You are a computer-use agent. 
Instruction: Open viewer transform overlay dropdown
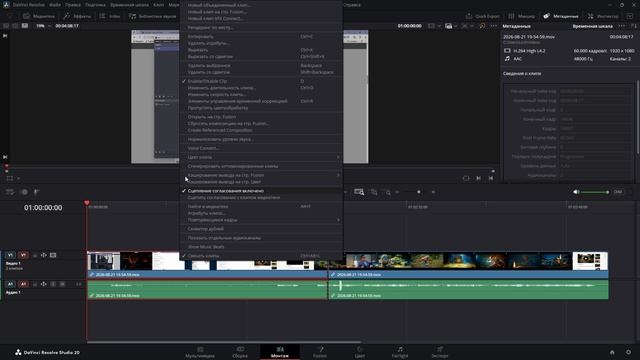(x=12, y=178)
